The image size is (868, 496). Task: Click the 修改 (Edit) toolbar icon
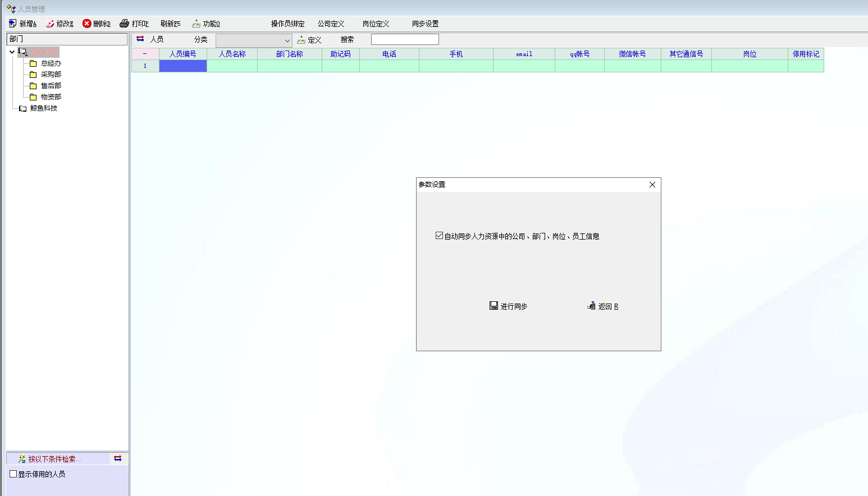coord(50,24)
